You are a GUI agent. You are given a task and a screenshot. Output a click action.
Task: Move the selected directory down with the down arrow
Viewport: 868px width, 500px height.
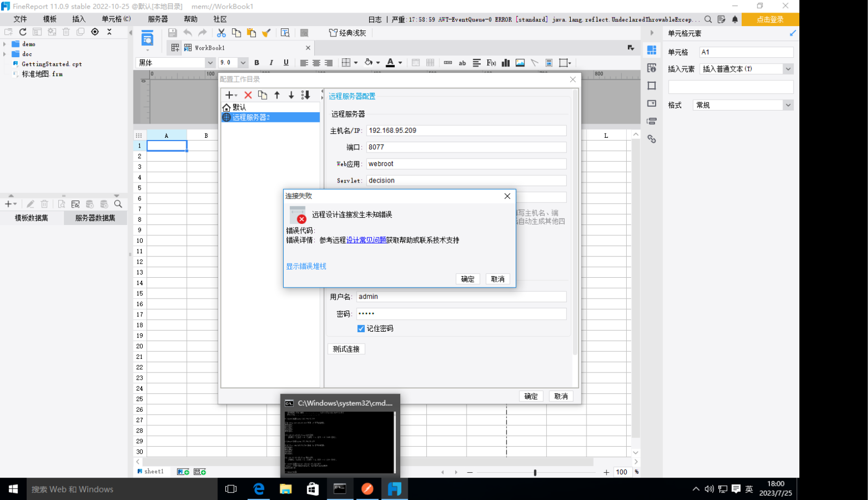pyautogui.click(x=291, y=95)
